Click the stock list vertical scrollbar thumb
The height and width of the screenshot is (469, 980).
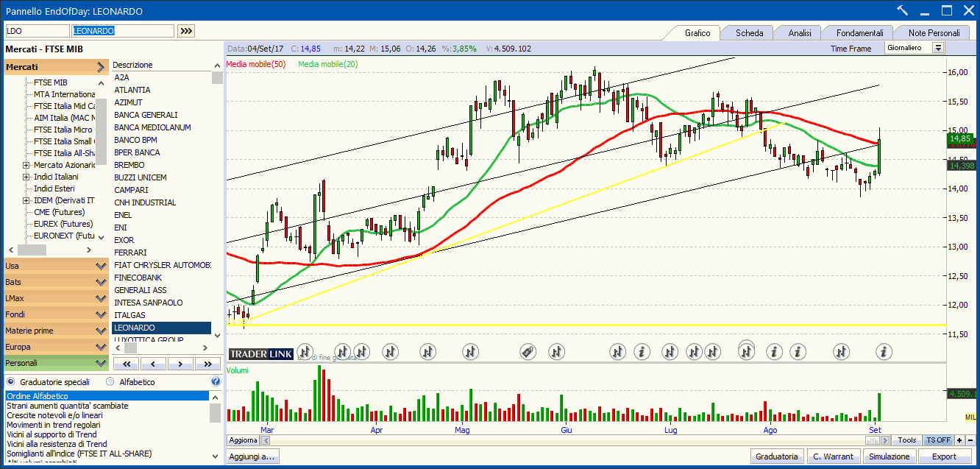click(x=216, y=78)
